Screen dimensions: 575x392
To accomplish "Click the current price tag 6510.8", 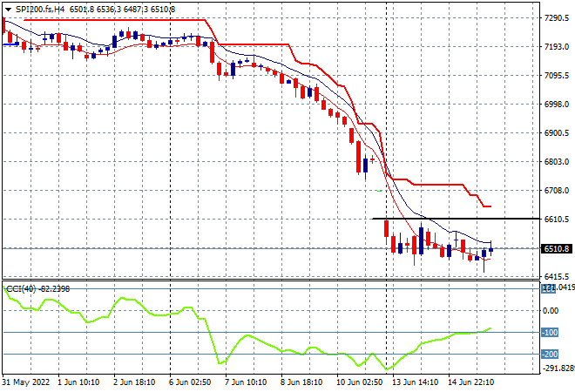I will 557,249.
